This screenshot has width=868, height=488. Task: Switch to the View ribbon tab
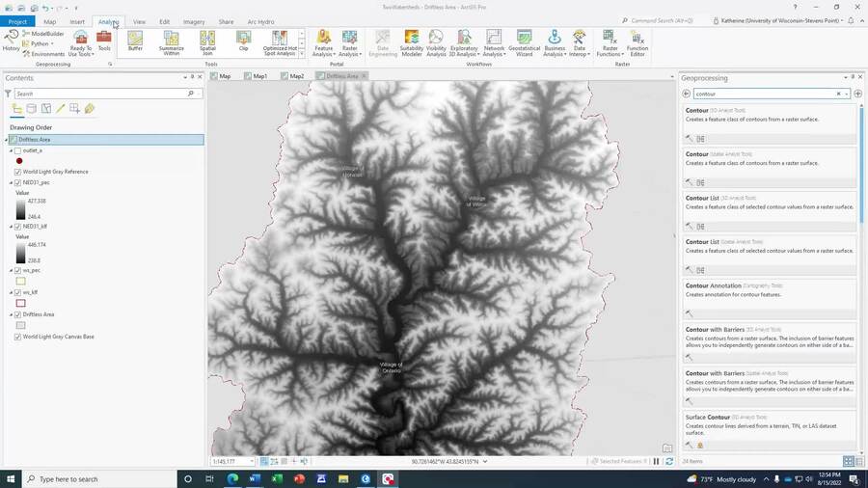pyautogui.click(x=139, y=21)
